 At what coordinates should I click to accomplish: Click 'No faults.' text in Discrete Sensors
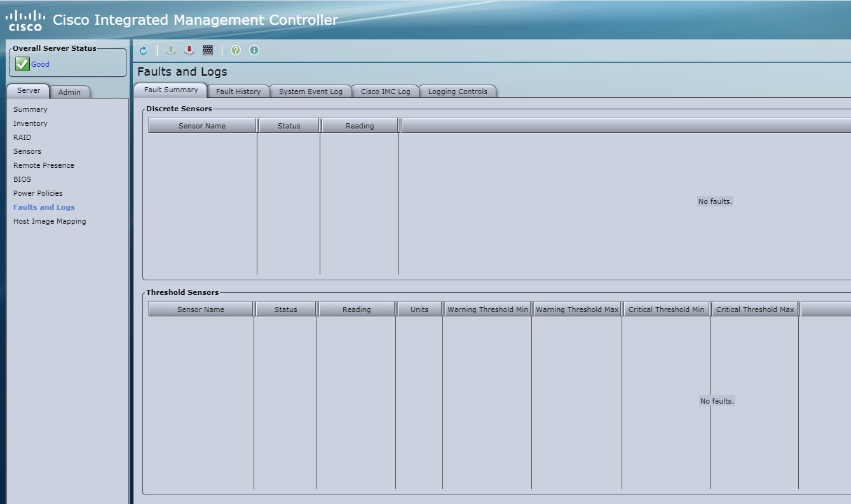tap(715, 201)
